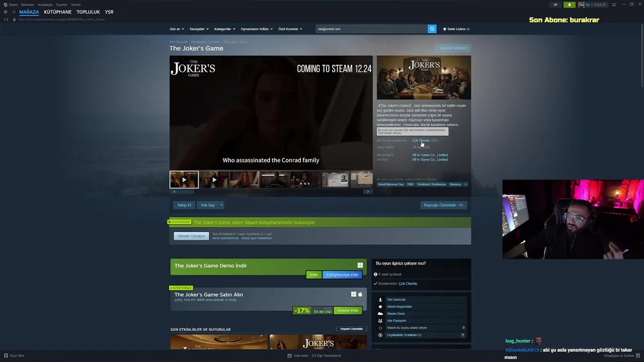Click the Steam announcements megaphone icon

coord(555,5)
